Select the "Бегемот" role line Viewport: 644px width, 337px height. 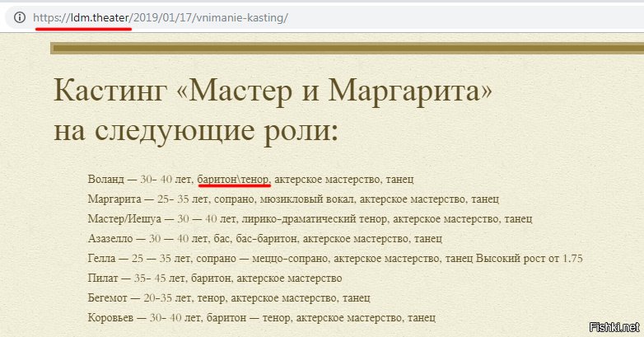(x=229, y=297)
